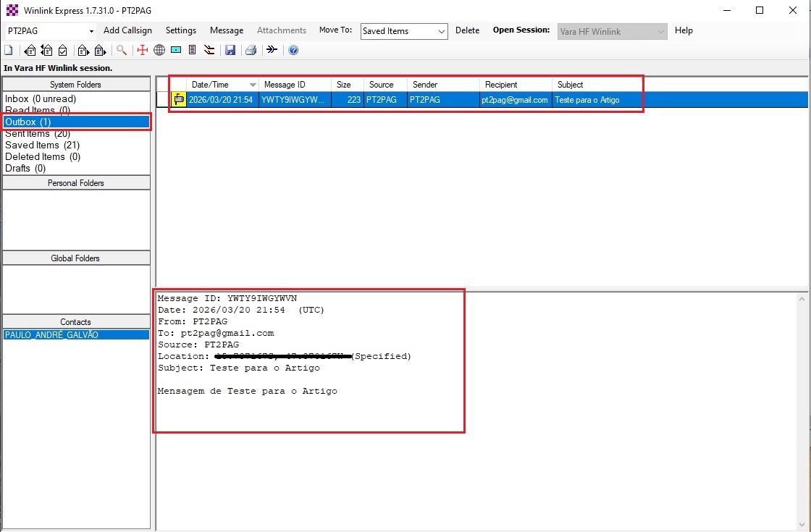Click the Add Callsign button
This screenshot has width=811, height=532.
coord(127,30)
